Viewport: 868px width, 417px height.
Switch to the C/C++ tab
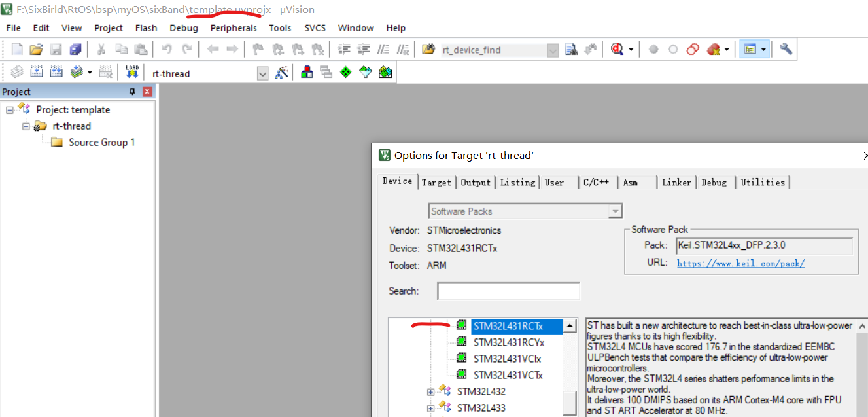[x=596, y=182]
